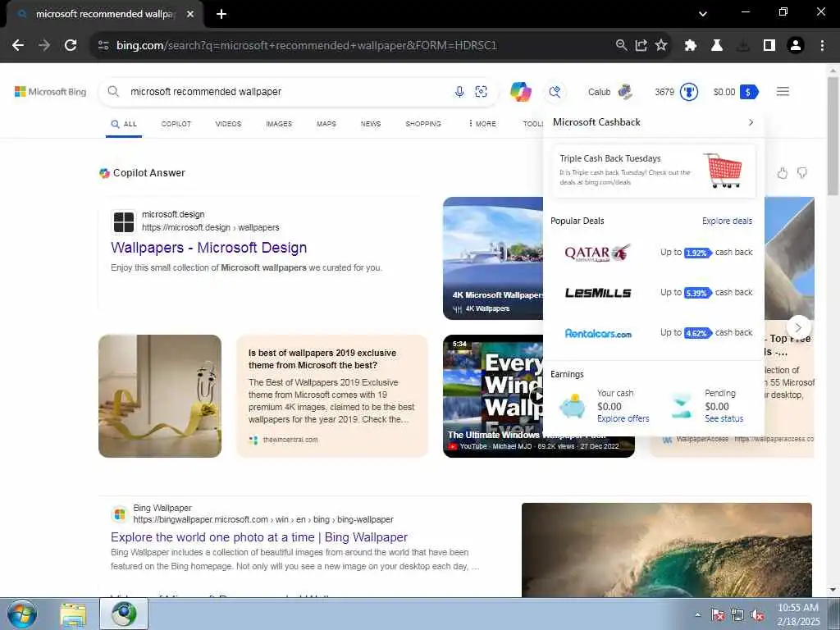Switch to the IMAGES tab
Screen dimensions: 840x630
point(279,124)
